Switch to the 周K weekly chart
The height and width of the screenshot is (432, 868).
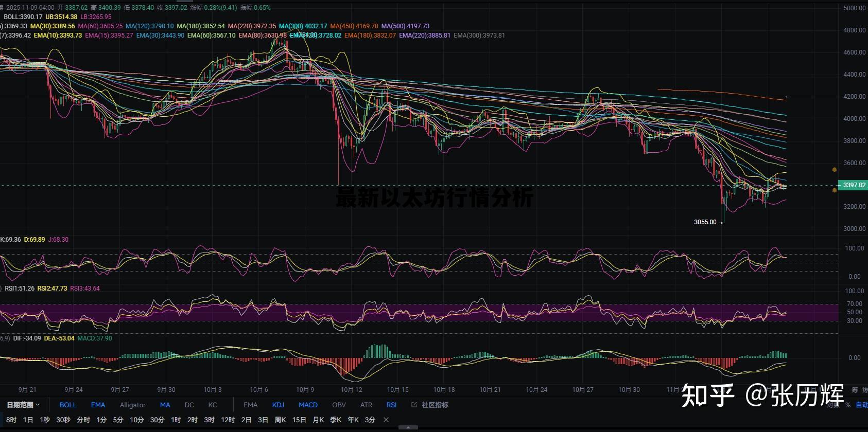(280, 420)
